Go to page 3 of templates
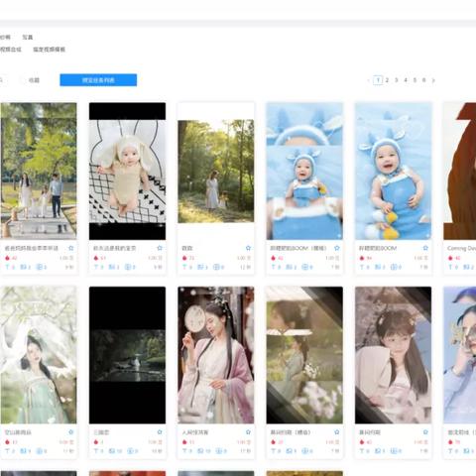 tap(397, 80)
